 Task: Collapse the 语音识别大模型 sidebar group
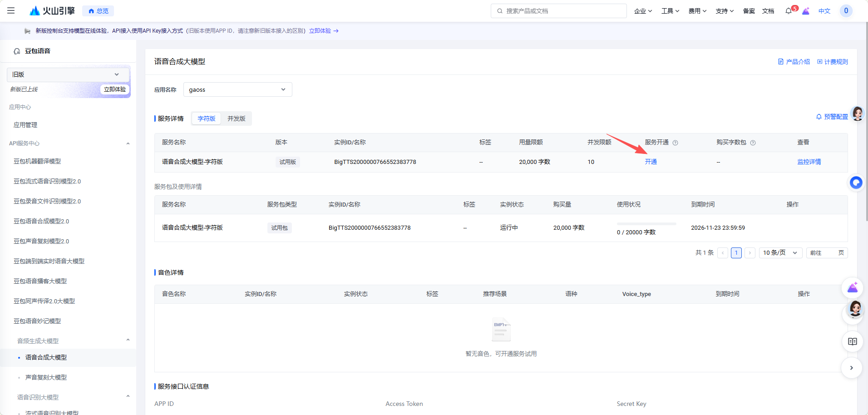click(128, 396)
